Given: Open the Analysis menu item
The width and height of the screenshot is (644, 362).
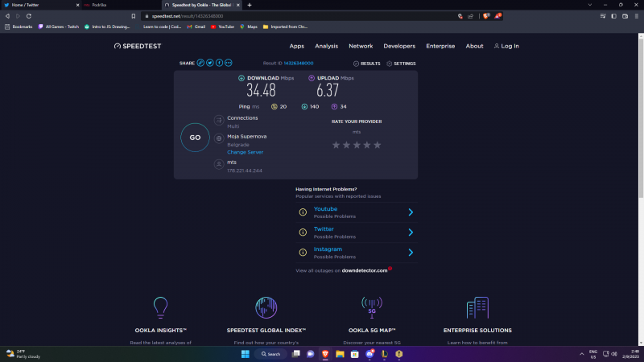Looking at the screenshot, I should pos(327,46).
